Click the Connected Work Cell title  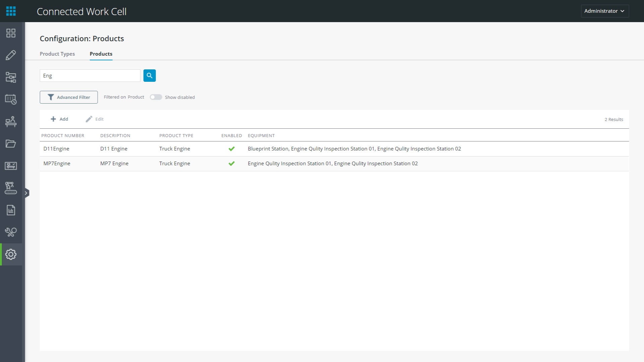(x=82, y=11)
